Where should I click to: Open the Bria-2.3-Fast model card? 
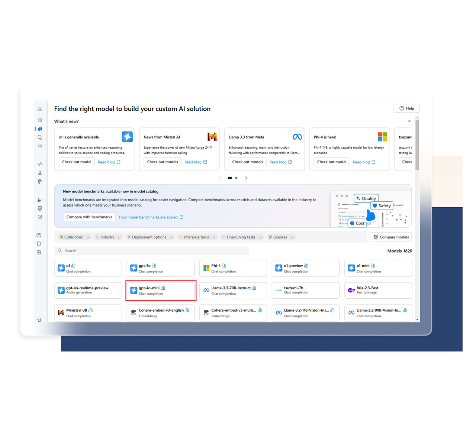378,290
